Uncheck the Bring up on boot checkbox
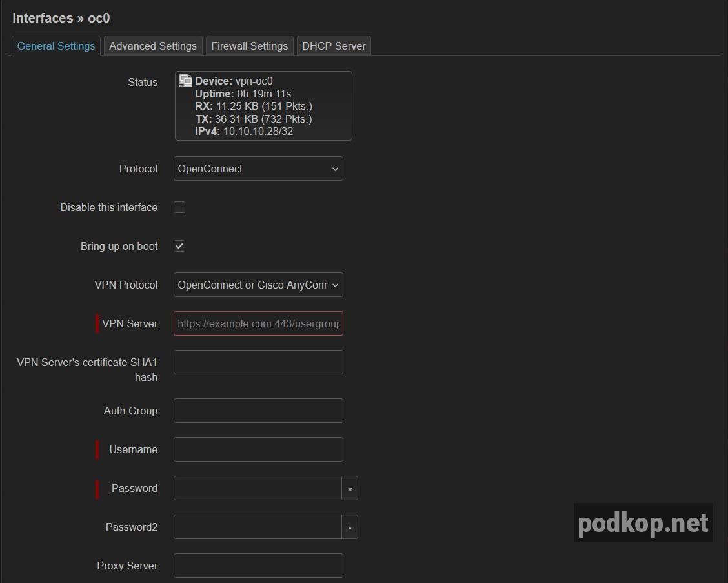728x583 pixels. click(179, 246)
